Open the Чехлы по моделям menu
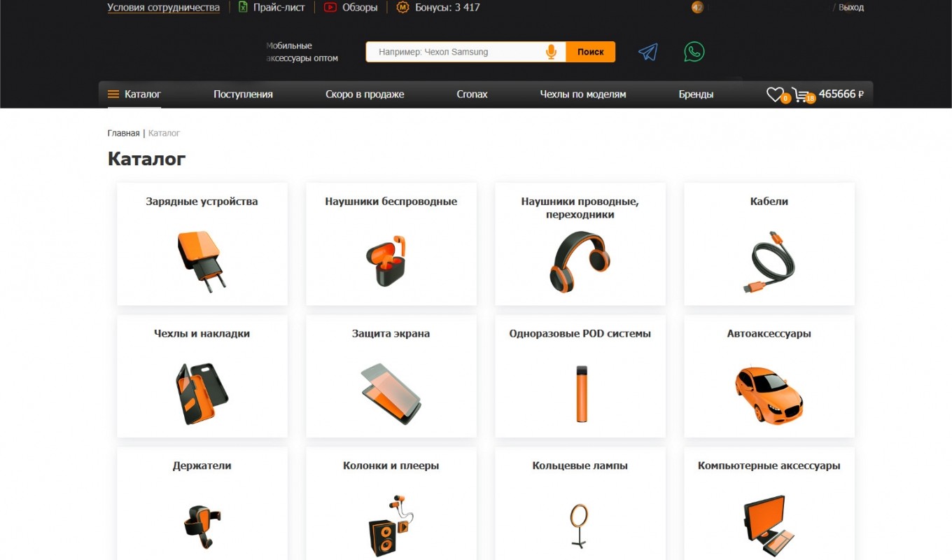 pos(582,94)
